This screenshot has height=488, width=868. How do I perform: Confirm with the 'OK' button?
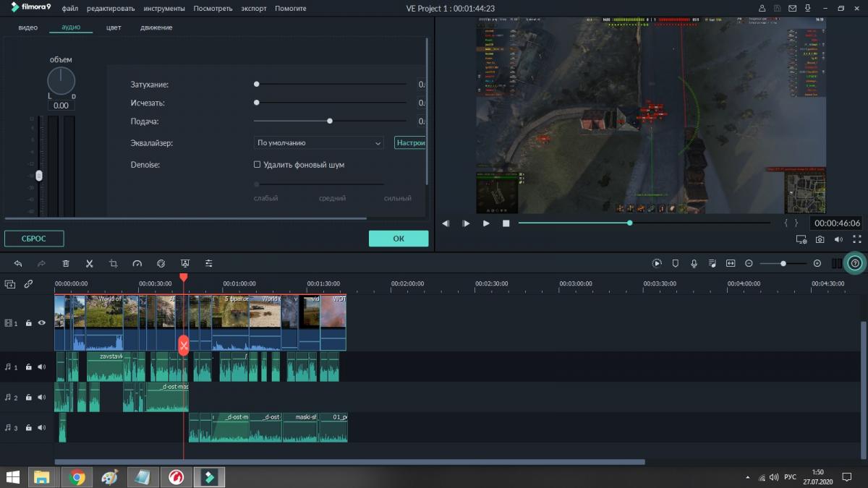coord(399,239)
